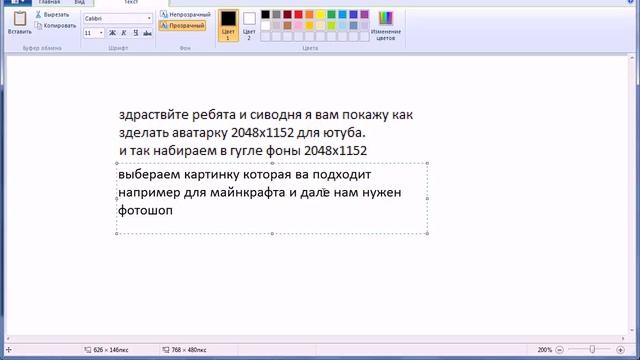Toggle bold Ж formatting
The width and height of the screenshot is (640, 360).
pos(112,33)
